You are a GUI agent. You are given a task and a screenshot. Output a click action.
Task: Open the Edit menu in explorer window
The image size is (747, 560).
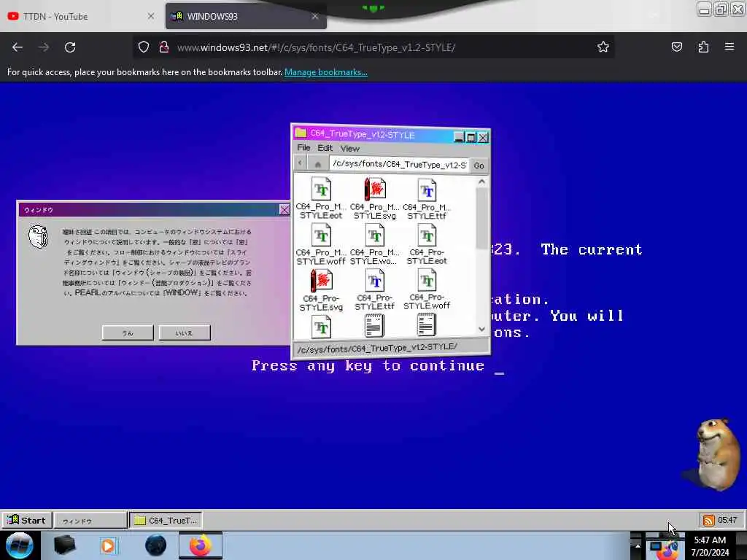coord(325,148)
